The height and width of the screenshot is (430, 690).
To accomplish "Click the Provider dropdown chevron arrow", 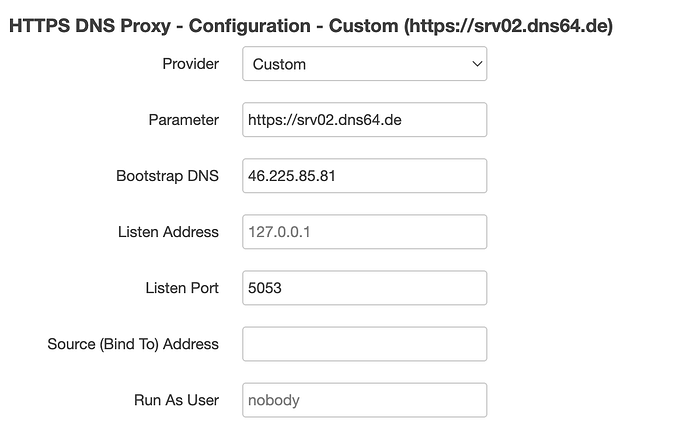I will click(475, 64).
